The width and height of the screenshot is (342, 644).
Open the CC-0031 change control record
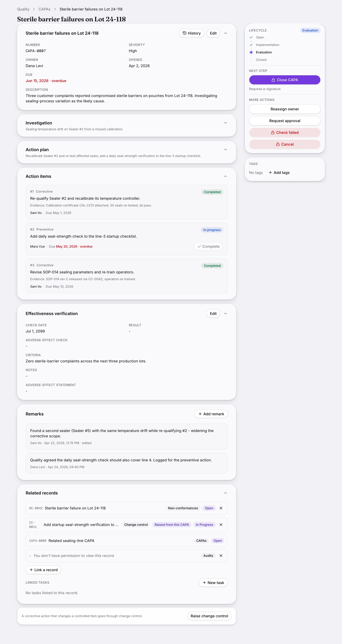coord(81,525)
